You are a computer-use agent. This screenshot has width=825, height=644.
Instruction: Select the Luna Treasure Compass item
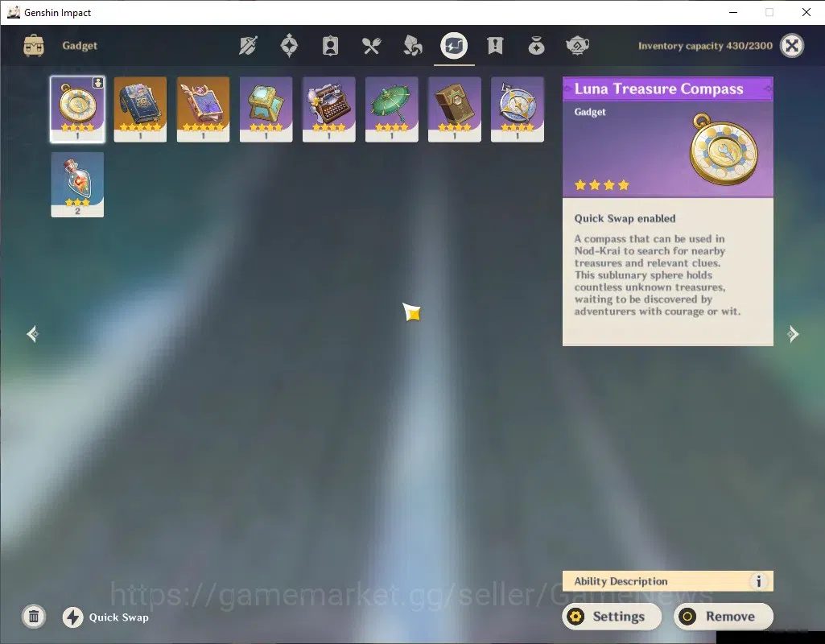tap(77, 109)
